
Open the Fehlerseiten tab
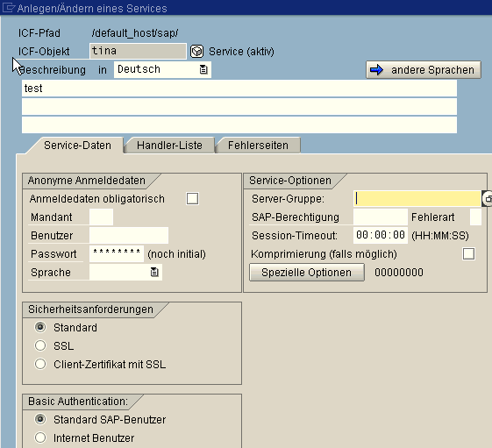tap(258, 146)
